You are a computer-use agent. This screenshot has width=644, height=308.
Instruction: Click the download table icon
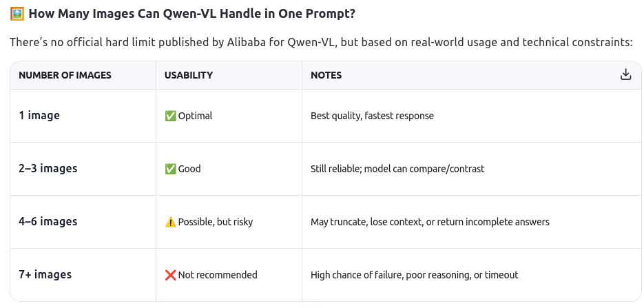coord(625,74)
